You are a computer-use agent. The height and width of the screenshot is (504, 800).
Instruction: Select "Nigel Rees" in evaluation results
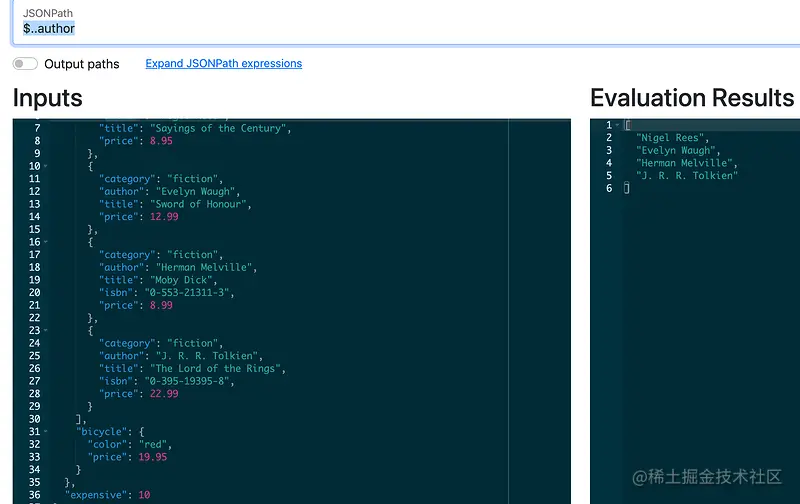(669, 138)
